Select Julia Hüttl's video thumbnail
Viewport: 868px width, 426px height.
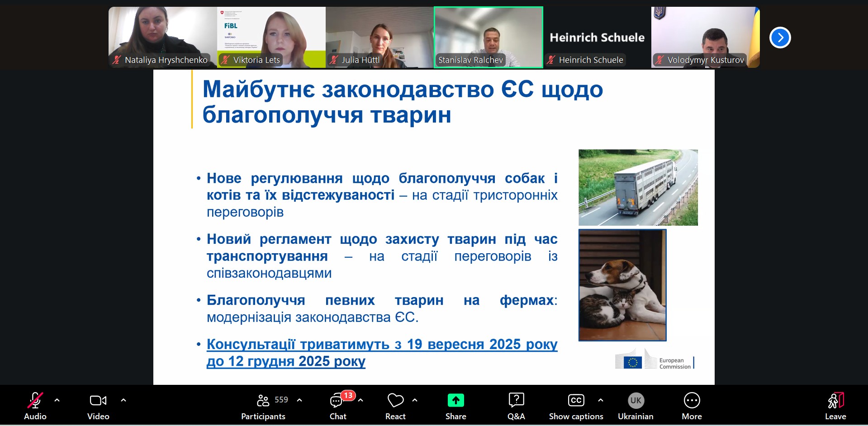point(380,37)
